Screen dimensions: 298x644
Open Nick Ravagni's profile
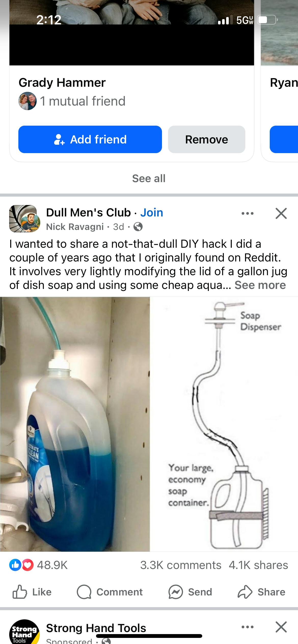pos(75,227)
